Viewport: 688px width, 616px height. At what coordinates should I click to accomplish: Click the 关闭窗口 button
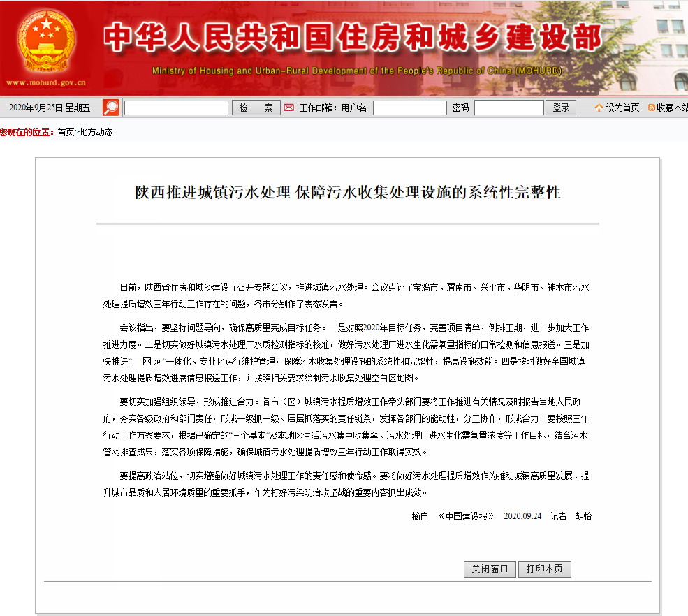pos(490,569)
